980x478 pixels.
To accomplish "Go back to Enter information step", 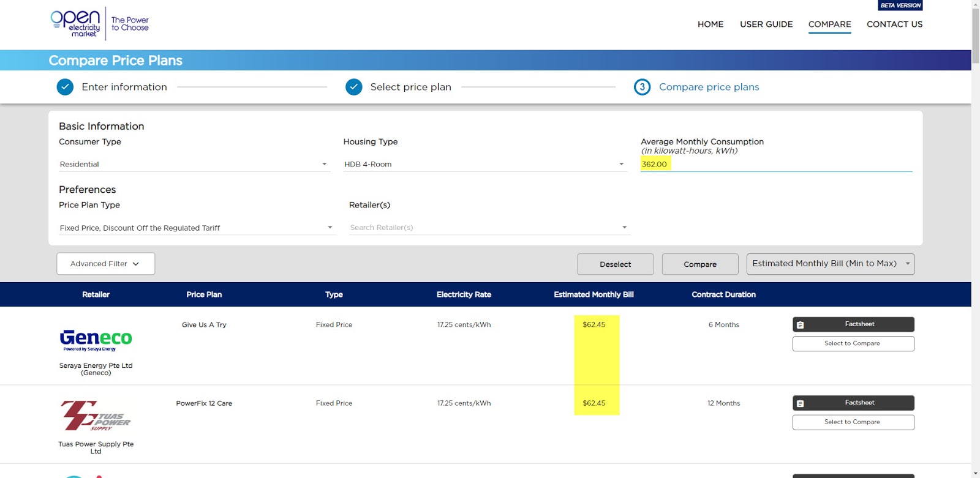I will (x=124, y=87).
